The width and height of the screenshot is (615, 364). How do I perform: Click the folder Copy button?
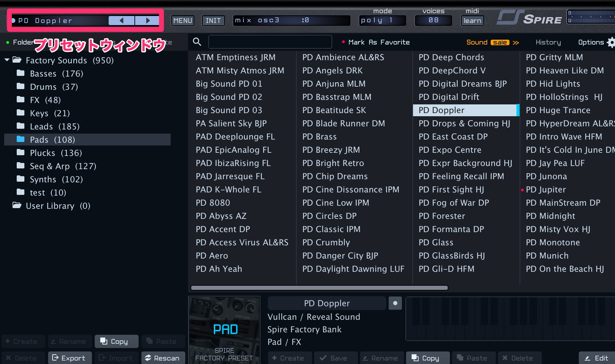(116, 341)
